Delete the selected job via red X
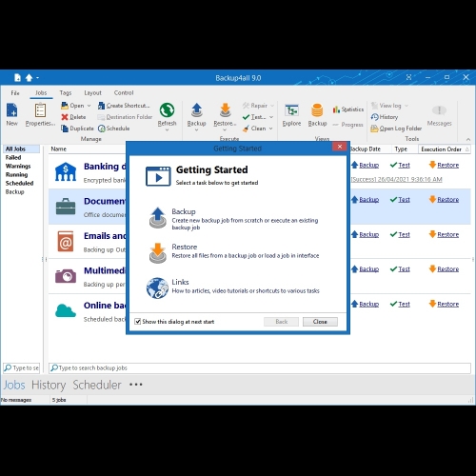 (x=65, y=117)
